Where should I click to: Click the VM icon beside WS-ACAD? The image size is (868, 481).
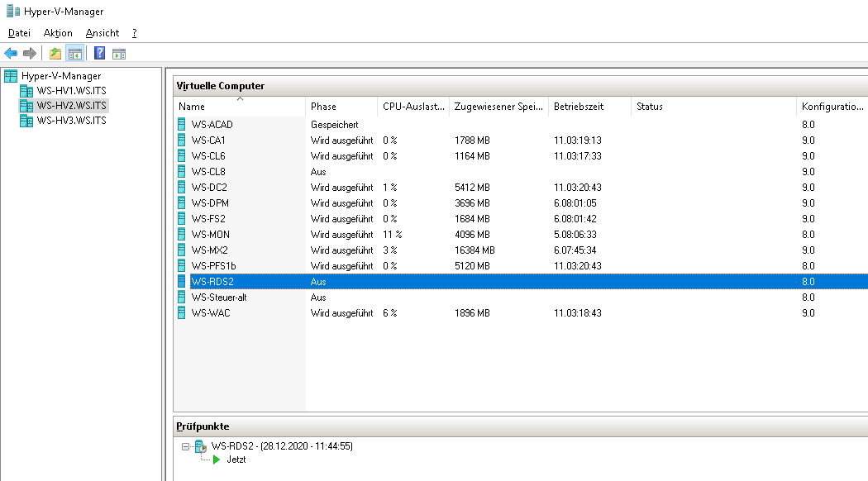pyautogui.click(x=182, y=125)
